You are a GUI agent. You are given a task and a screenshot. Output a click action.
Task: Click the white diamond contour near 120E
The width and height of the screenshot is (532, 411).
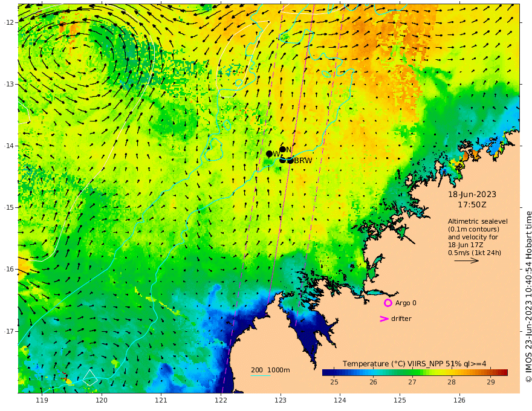(90, 377)
